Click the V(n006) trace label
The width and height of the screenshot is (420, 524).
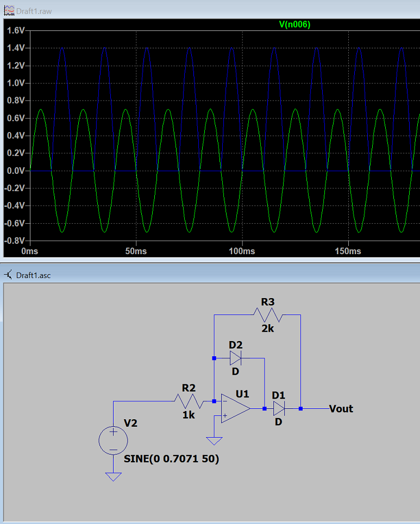[x=294, y=24]
